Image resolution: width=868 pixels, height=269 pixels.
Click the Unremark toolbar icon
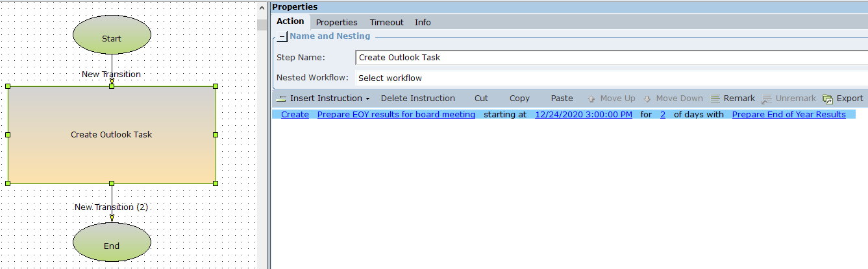[766, 99]
